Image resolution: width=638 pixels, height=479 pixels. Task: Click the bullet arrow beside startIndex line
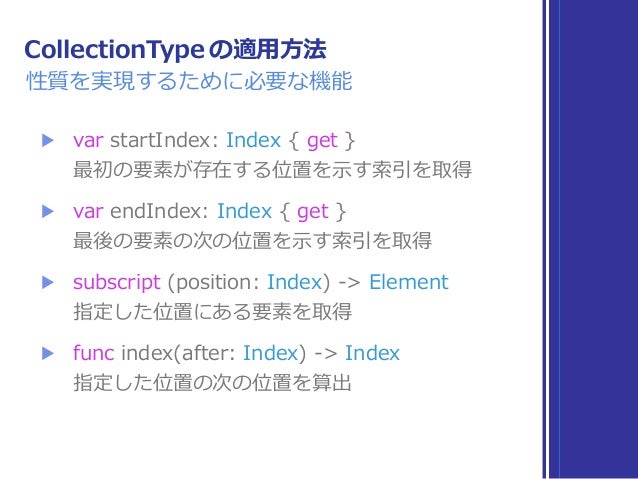coord(48,141)
